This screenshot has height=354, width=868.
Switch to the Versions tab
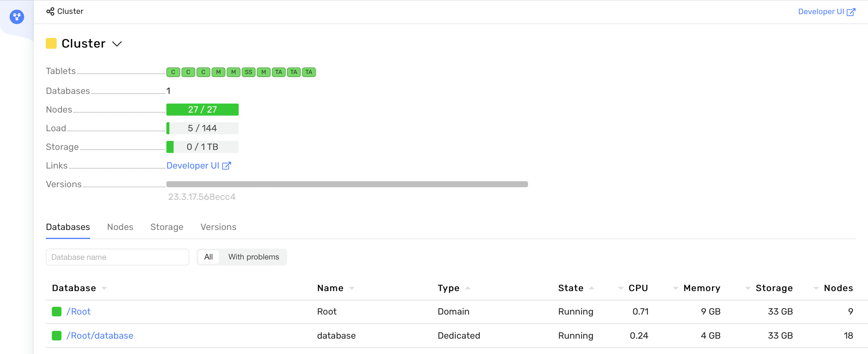(x=218, y=227)
